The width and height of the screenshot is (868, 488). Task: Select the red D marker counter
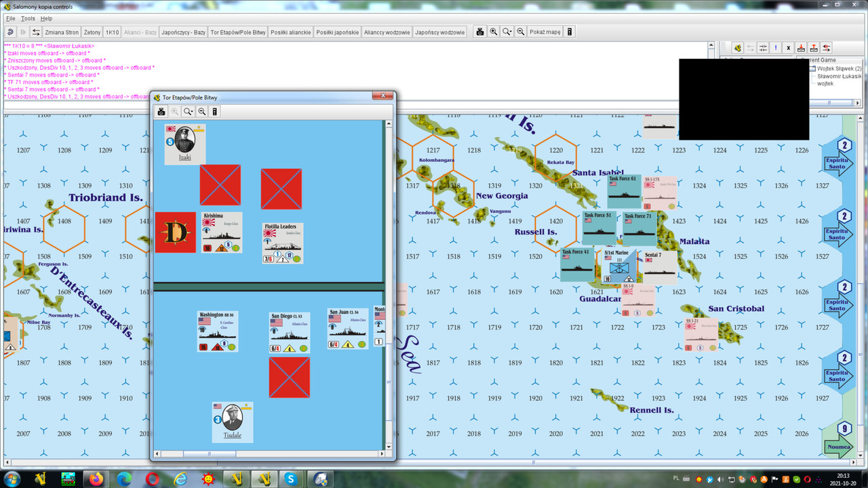click(x=175, y=232)
